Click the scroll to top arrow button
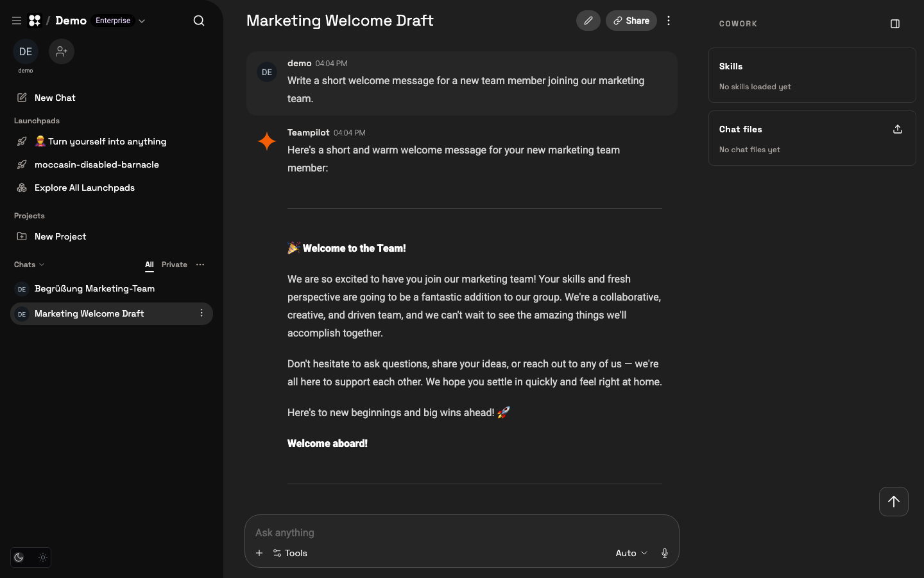Viewport: 924px width, 578px height. pos(894,502)
